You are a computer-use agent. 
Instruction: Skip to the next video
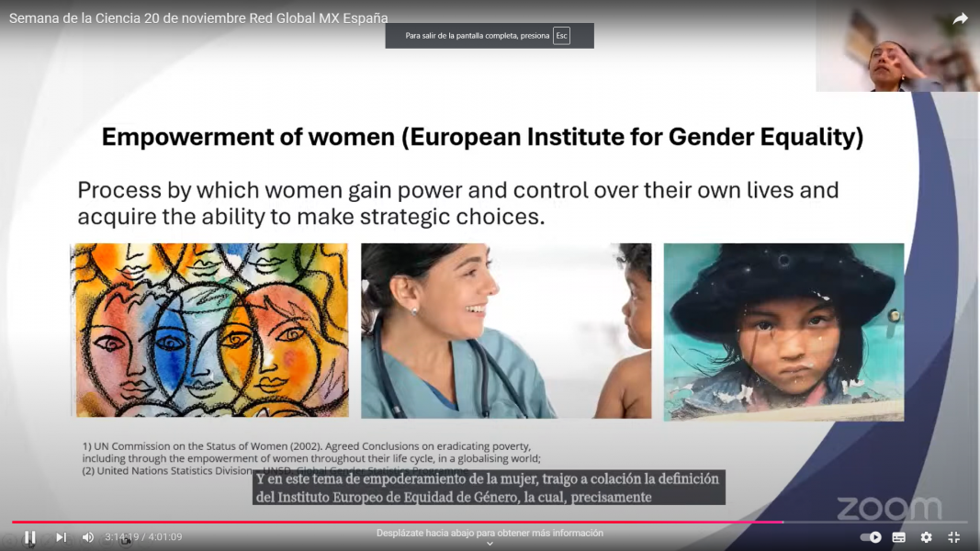pyautogui.click(x=61, y=537)
